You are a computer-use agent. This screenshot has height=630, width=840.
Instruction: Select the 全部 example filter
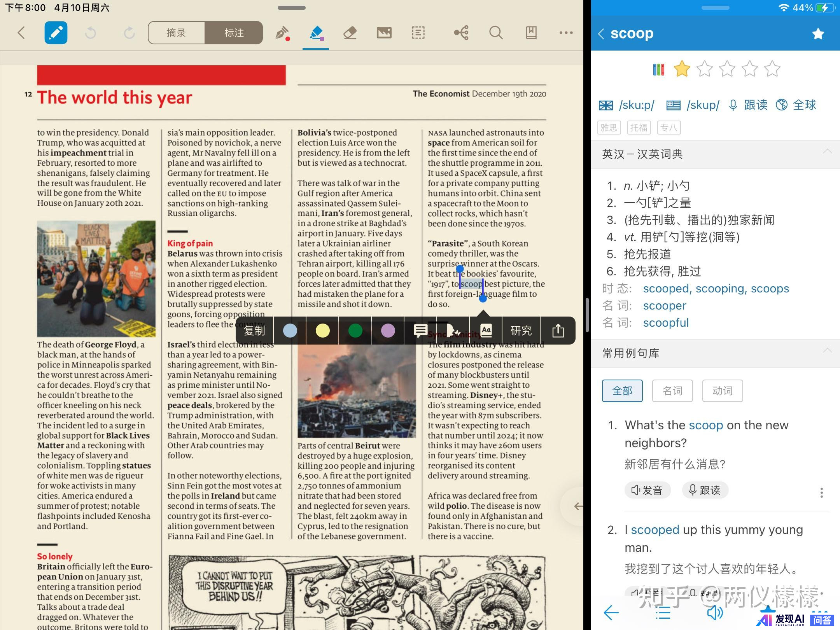pos(622,391)
